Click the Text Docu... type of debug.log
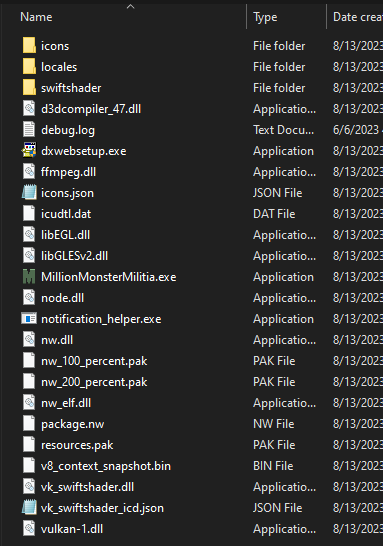Viewport: 383px width, 546px height. (x=283, y=130)
